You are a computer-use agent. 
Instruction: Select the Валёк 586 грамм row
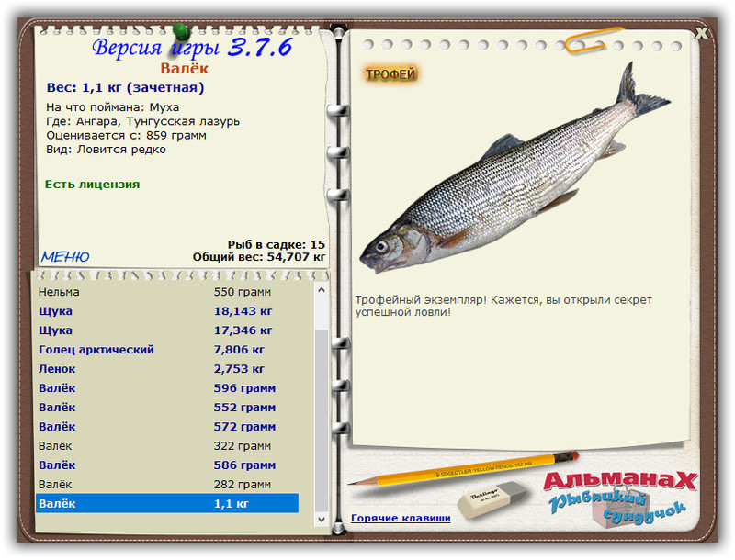(167, 465)
